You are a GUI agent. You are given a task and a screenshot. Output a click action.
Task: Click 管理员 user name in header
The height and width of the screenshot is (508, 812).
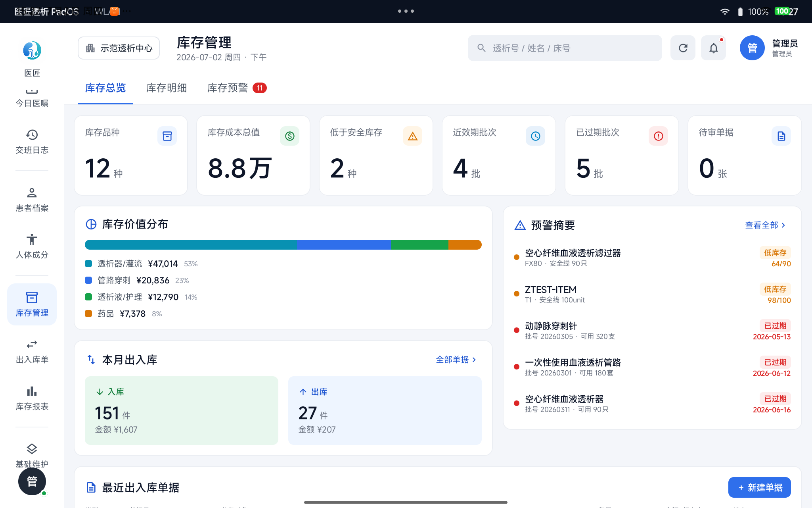[785, 43]
